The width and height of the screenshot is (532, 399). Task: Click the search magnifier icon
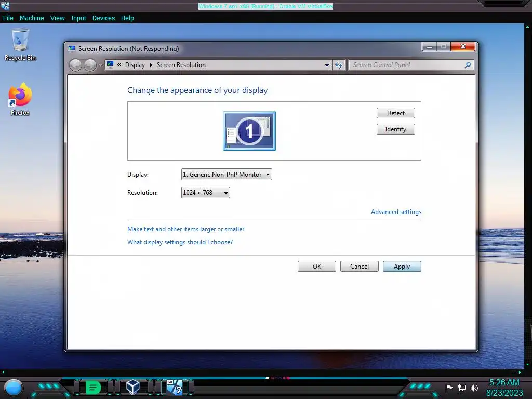pyautogui.click(x=468, y=65)
